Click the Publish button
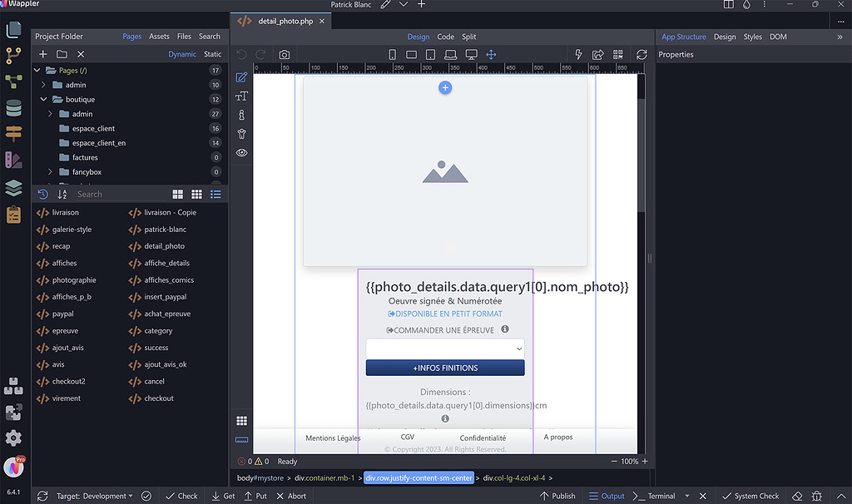 [557, 496]
